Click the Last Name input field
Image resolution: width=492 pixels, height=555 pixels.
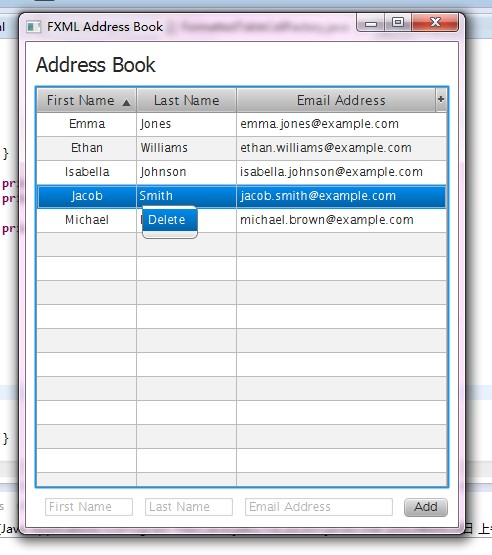point(189,507)
